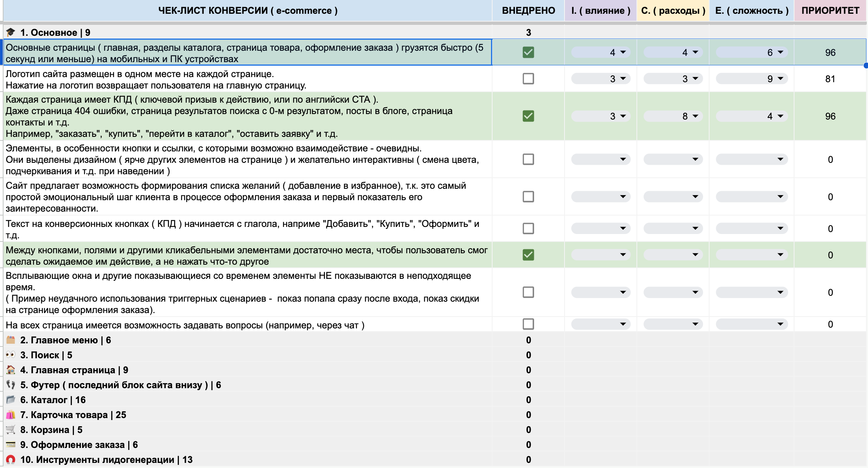Click the shopping bags icon beside Карточка товара
The height and width of the screenshot is (468, 868).
(x=11, y=415)
